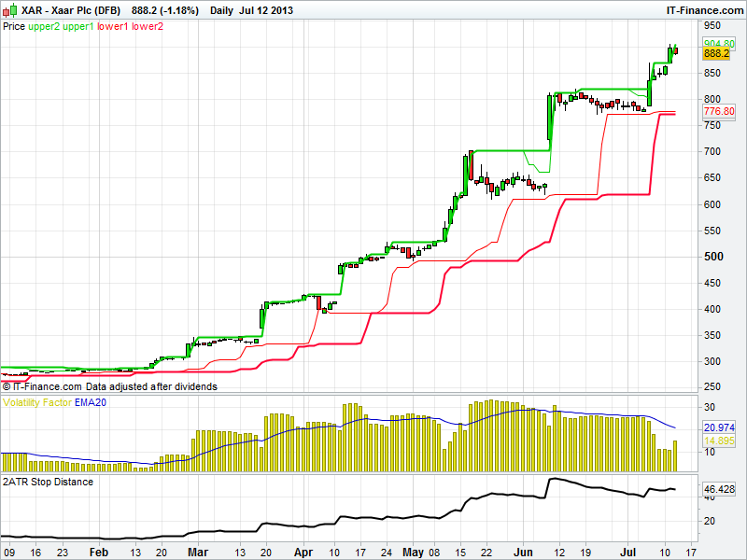The height and width of the screenshot is (560, 747).
Task: Click the Apr month label on time axis
Action: pyautogui.click(x=303, y=553)
